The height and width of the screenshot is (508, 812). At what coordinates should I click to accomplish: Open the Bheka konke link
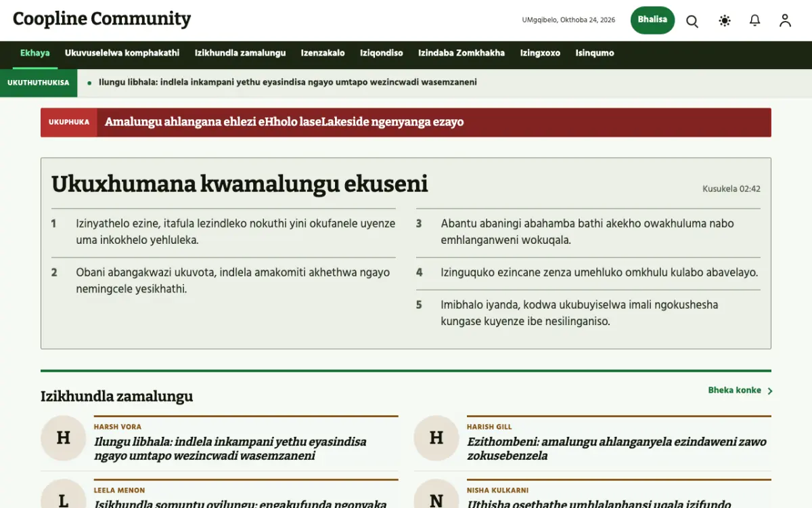(735, 390)
